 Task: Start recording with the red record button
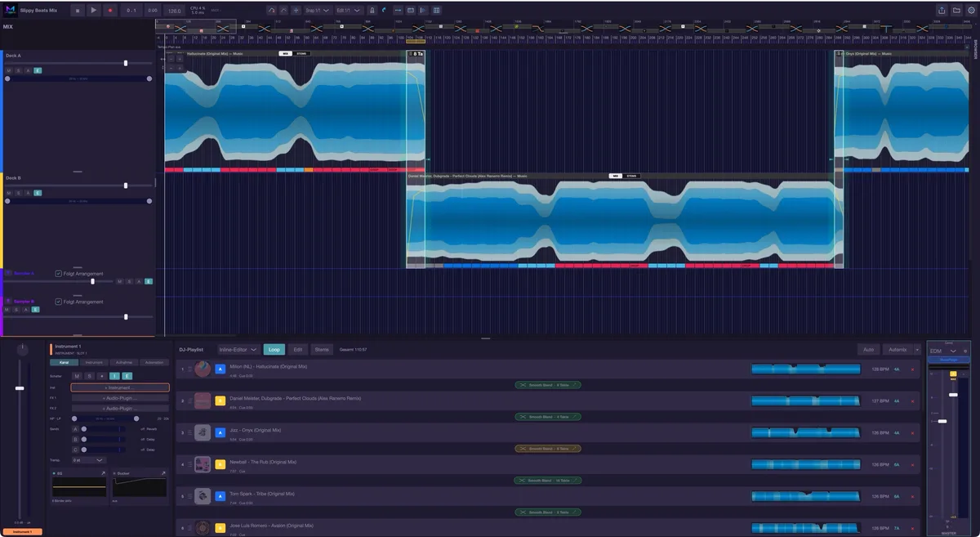point(110,11)
